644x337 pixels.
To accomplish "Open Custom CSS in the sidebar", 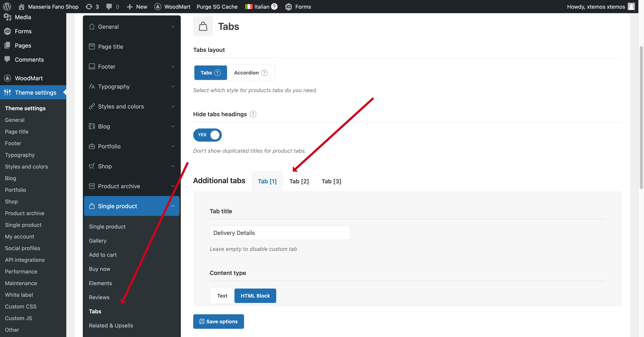I will click(21, 307).
